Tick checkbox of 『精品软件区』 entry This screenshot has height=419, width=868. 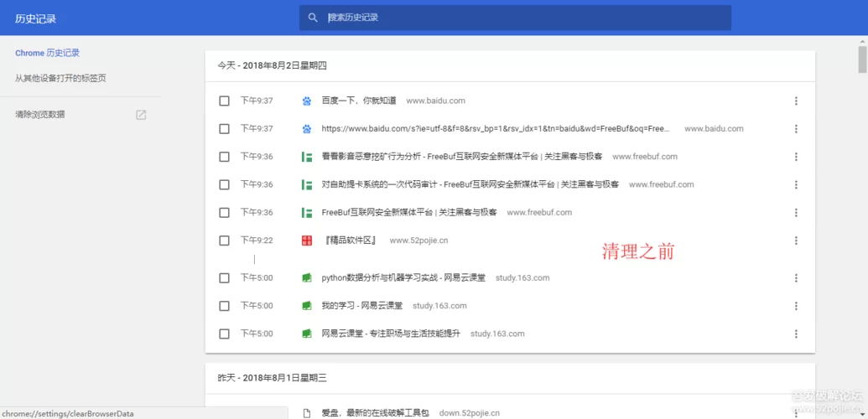224,241
